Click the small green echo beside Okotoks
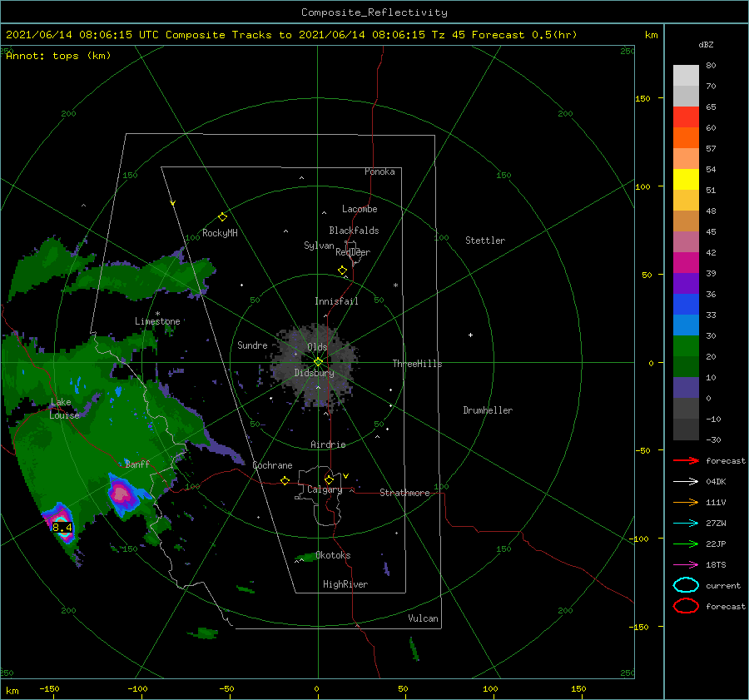Image resolution: width=749 pixels, height=700 pixels. pyautogui.click(x=305, y=557)
